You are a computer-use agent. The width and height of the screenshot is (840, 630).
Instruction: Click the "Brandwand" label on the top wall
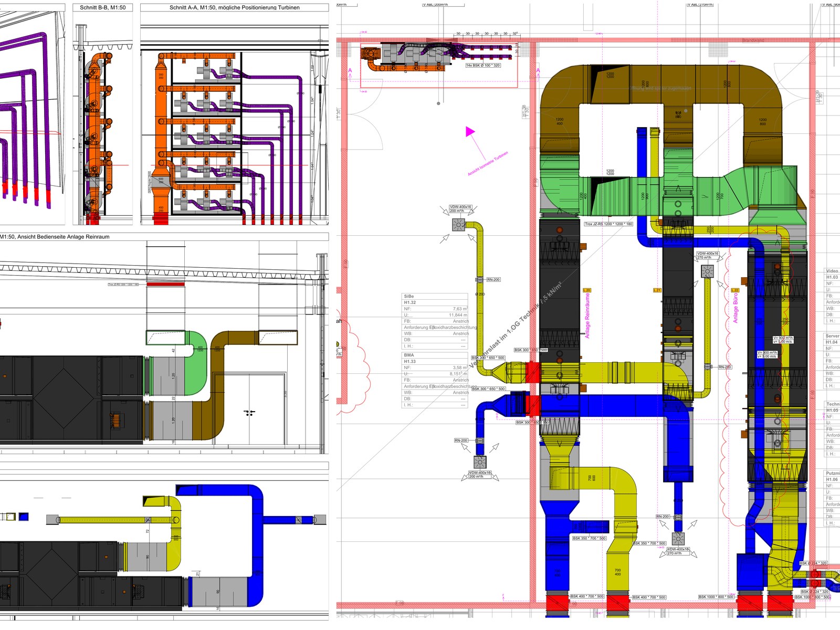[753, 40]
